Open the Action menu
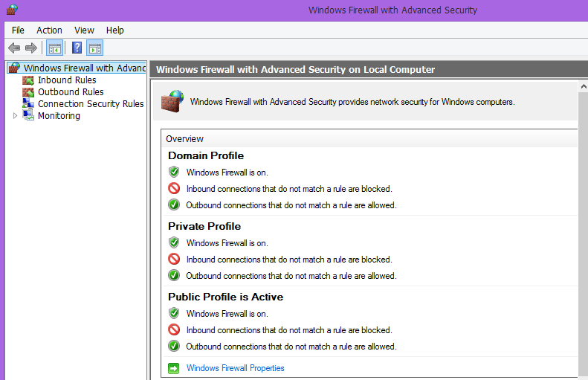588x380 pixels. coord(49,30)
